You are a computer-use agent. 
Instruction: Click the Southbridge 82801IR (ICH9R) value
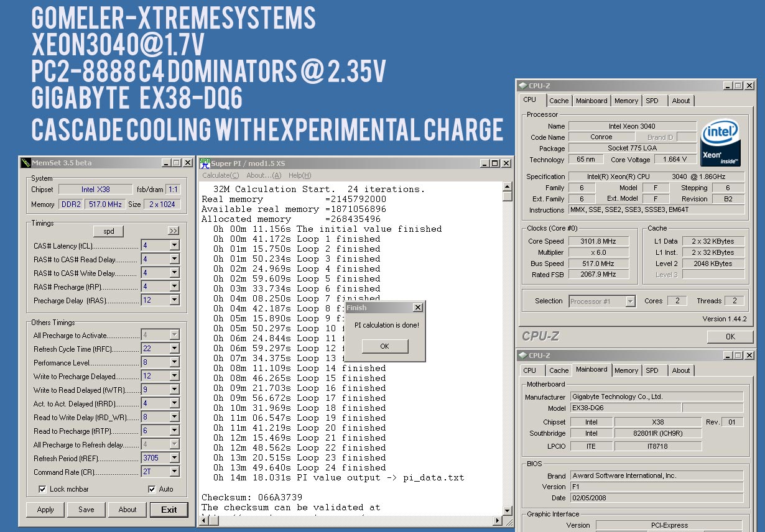tap(658, 433)
